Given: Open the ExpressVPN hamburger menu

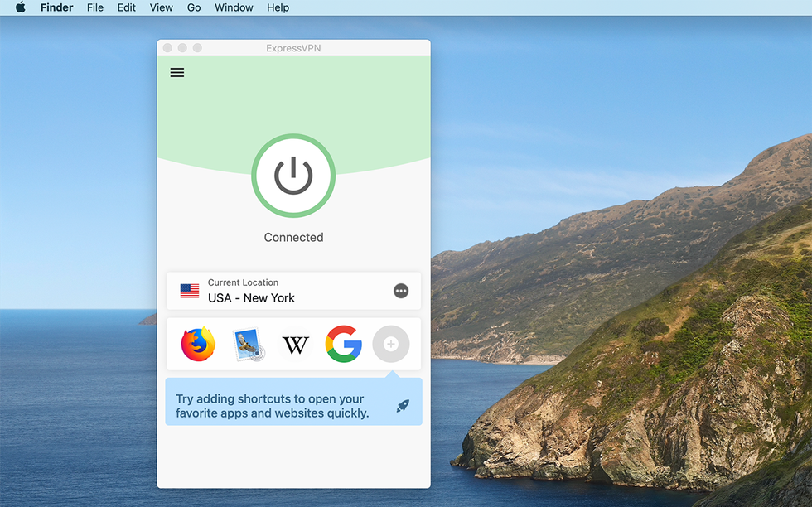Looking at the screenshot, I should coord(176,72).
